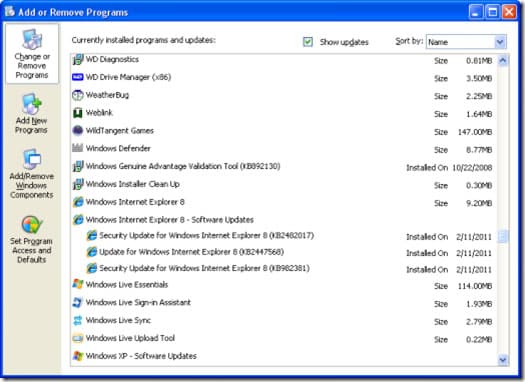Click Windows XP Software Updates icon
The height and width of the screenshot is (382, 525).
tap(78, 356)
